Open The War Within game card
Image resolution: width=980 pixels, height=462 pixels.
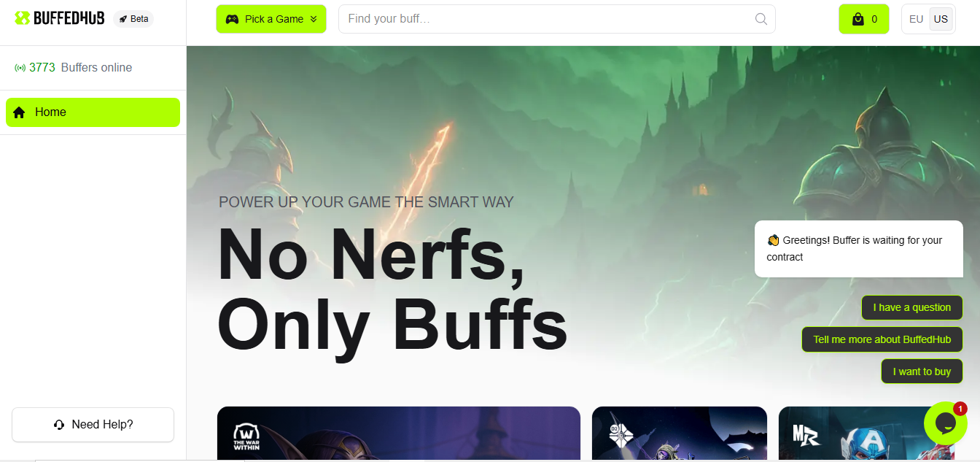tap(399, 434)
